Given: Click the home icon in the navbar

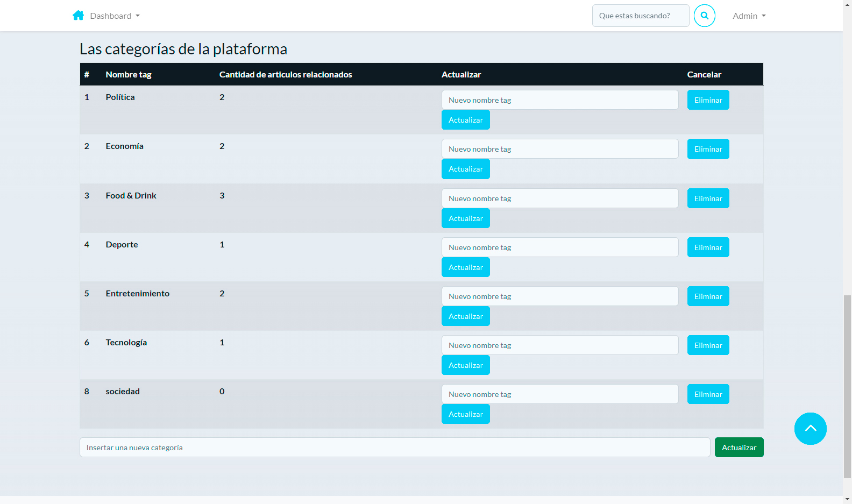Looking at the screenshot, I should coord(78,16).
